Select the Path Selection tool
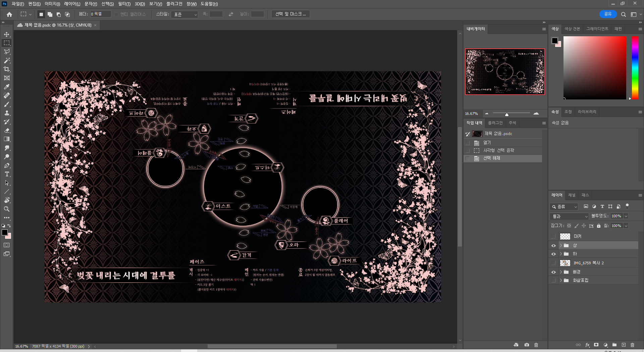 7,183
